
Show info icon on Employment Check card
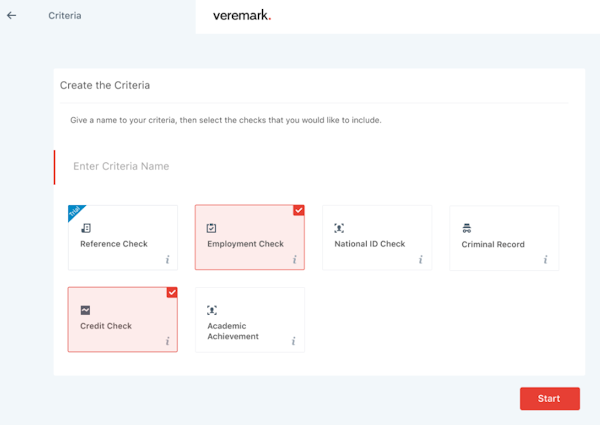tap(294, 259)
